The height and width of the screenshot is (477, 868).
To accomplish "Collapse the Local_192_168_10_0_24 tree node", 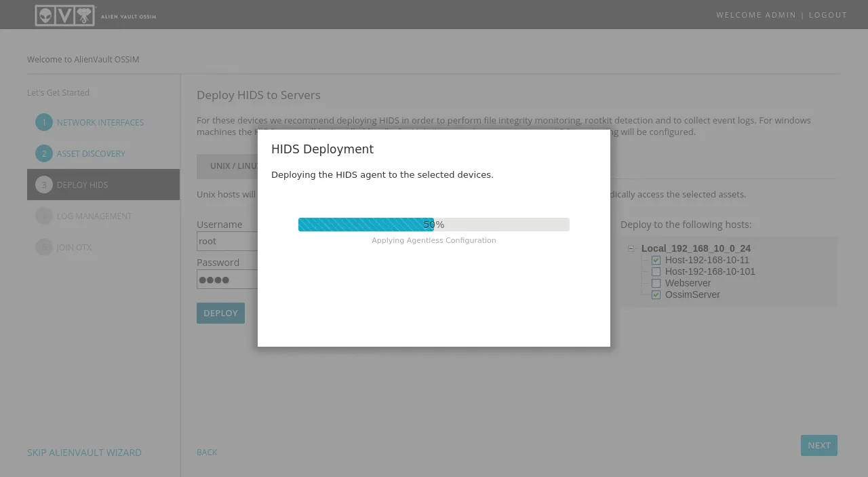I will [631, 249].
